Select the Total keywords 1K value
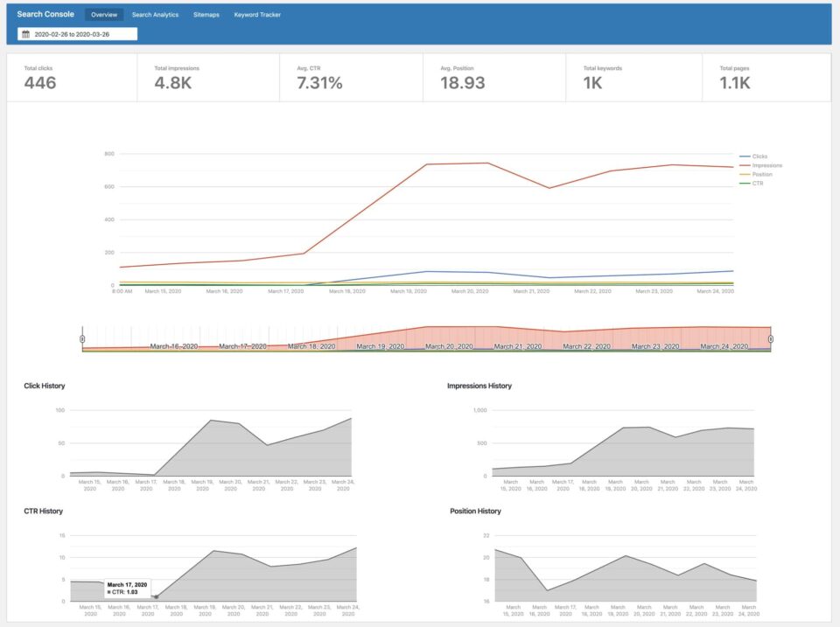The image size is (840, 627). pos(593,83)
